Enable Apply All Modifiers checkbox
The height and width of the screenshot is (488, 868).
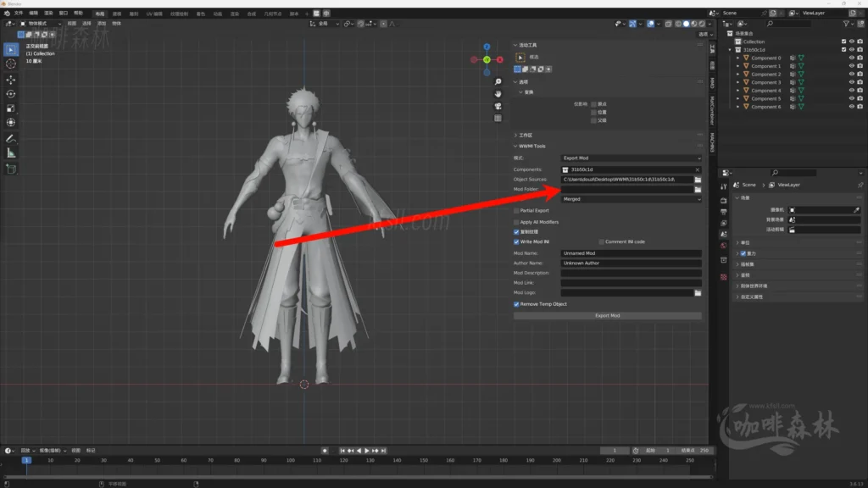pos(517,222)
